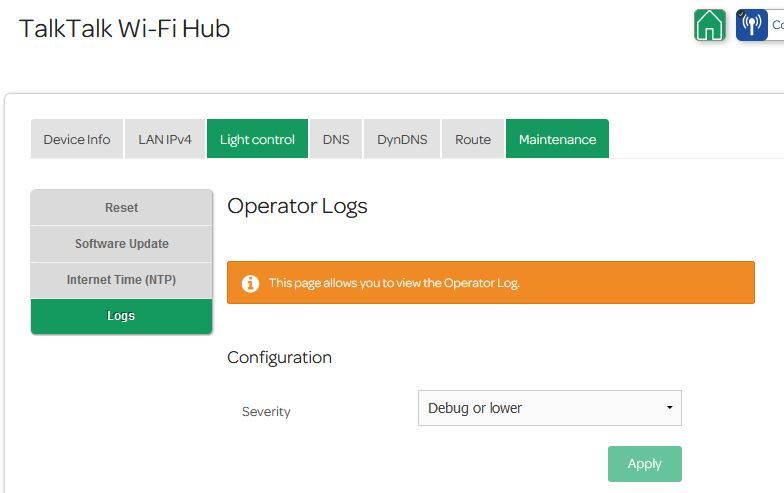Click the Operator Logs heading
Image resolution: width=784 pixels, height=493 pixels.
297,206
